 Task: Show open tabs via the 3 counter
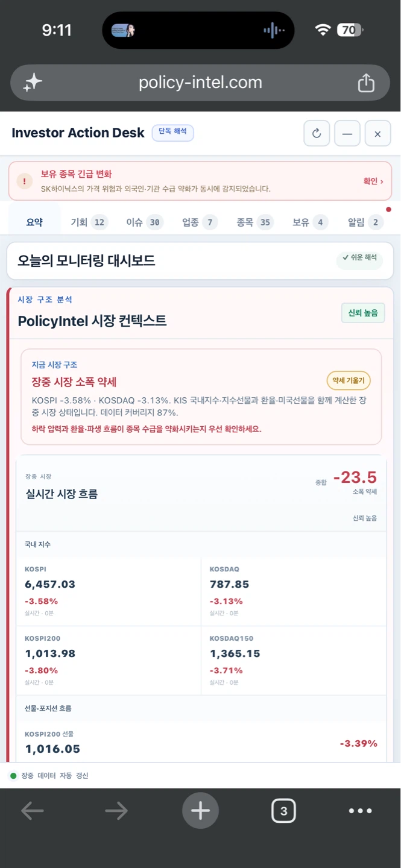(x=283, y=811)
